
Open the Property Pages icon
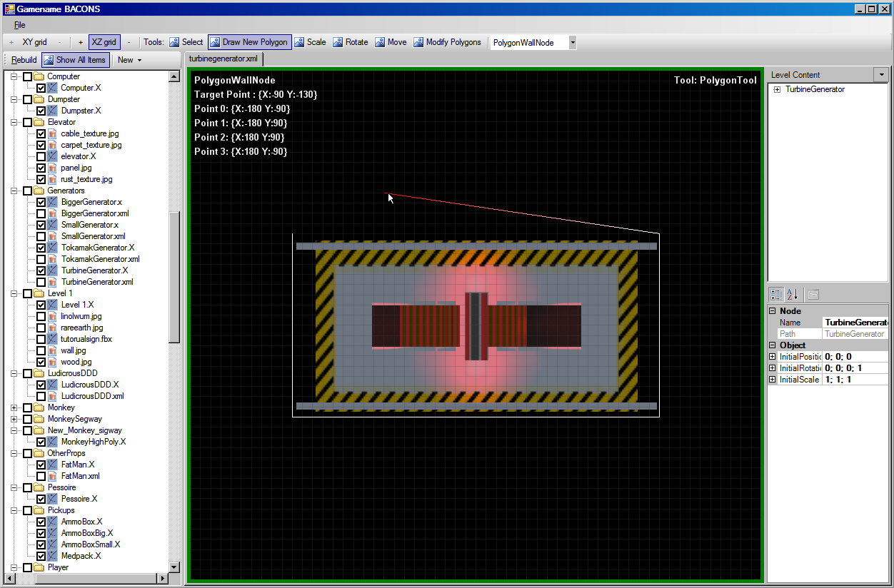coord(813,294)
